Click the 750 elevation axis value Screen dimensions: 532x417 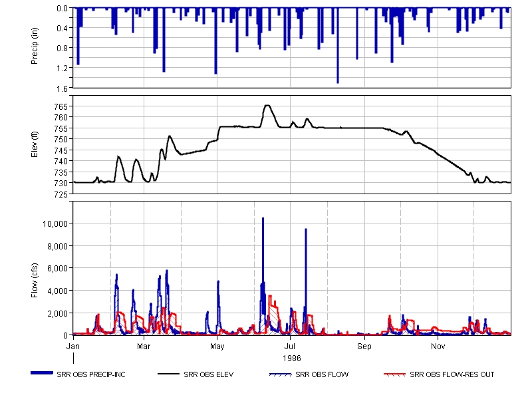tap(61, 140)
